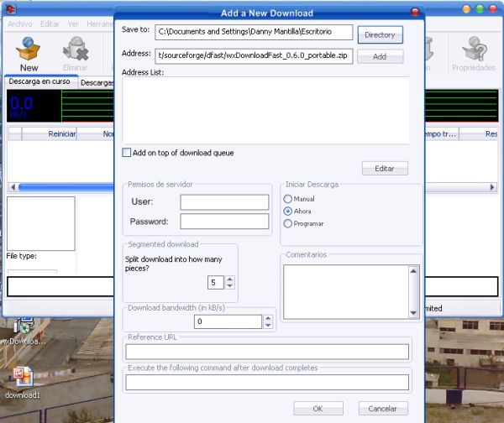Viewport: 504px width, 423px height.
Task: Click the file preview box above File type
Action: coord(41,223)
